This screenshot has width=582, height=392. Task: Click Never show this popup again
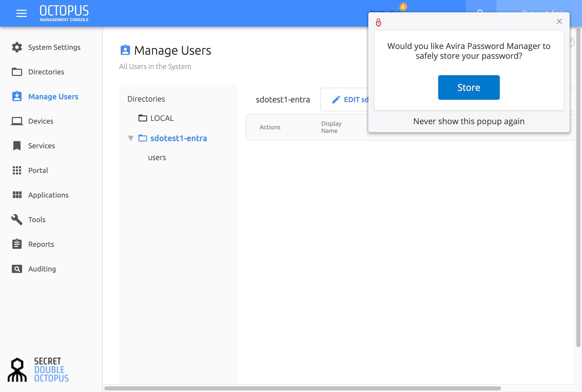469,121
